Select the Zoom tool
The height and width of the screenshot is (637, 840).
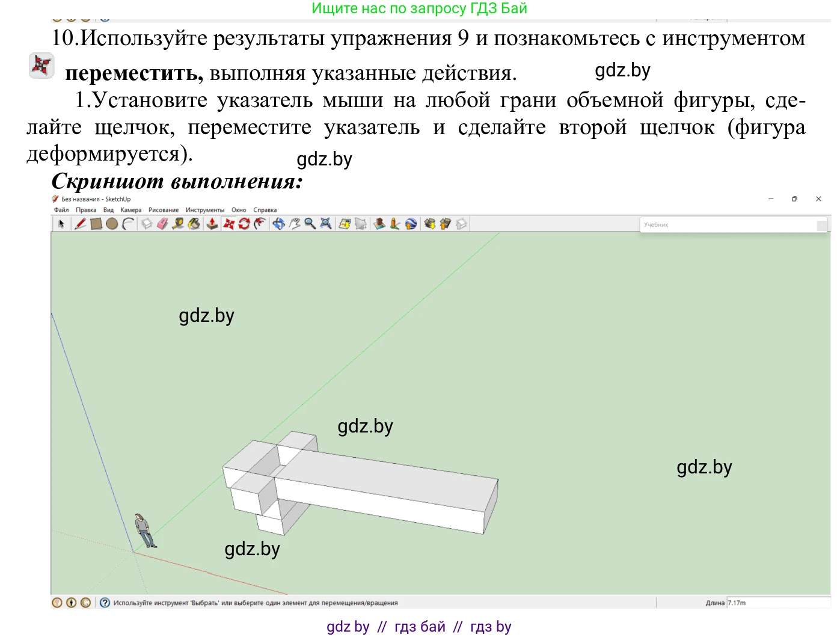click(309, 223)
